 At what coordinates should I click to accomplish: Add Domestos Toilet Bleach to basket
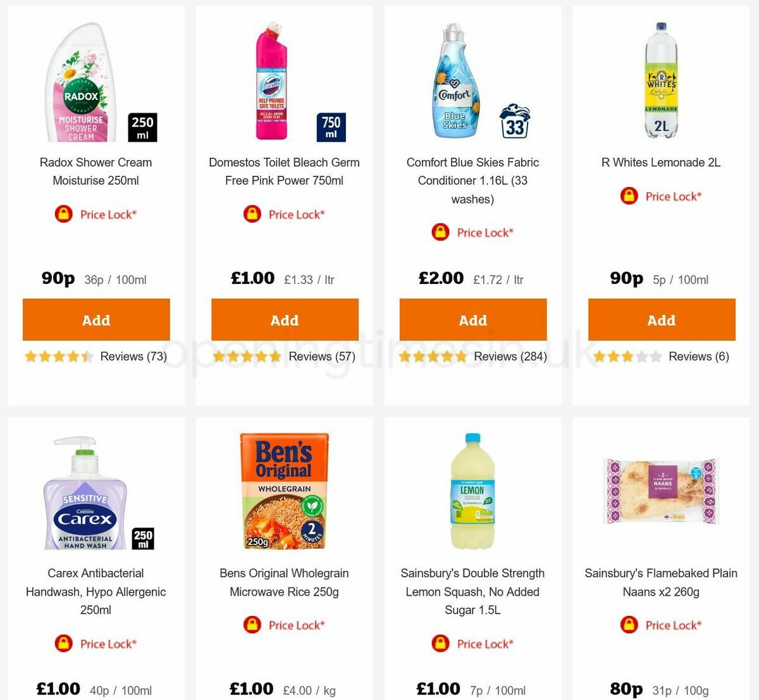click(284, 320)
